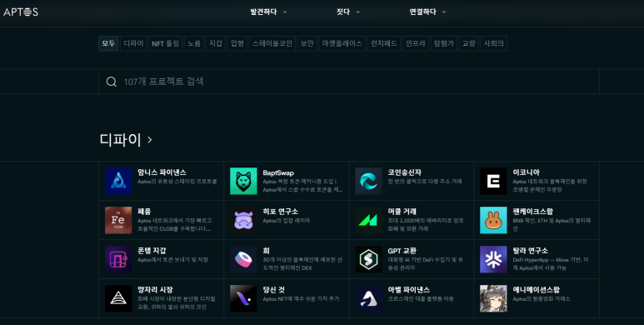
Task: Expand the 짓다 navigation menu
Action: point(348,12)
